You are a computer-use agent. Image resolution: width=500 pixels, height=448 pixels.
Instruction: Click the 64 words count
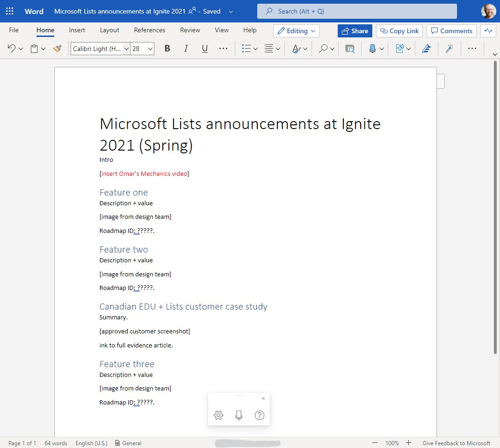point(56,443)
